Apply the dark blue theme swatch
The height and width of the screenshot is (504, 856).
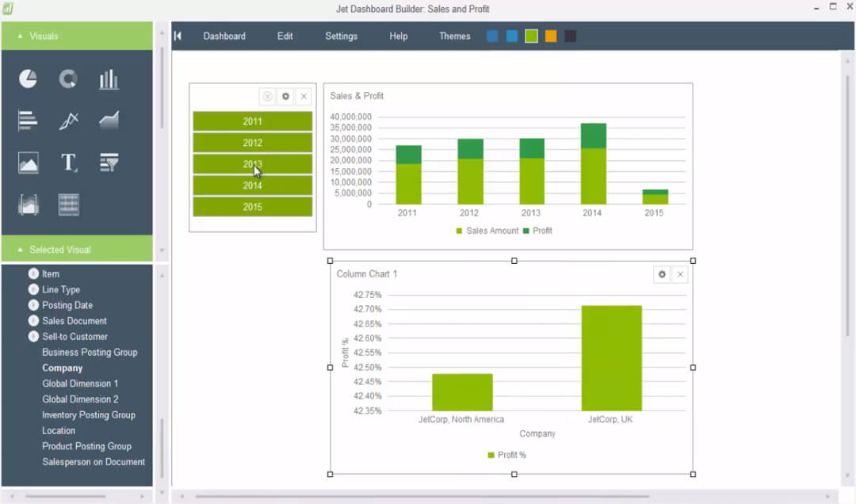click(x=492, y=36)
